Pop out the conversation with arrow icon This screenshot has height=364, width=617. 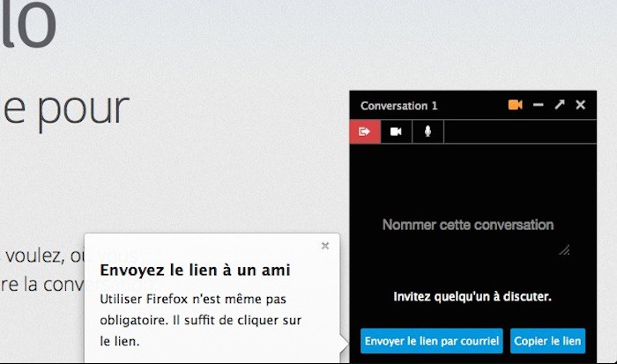click(560, 105)
